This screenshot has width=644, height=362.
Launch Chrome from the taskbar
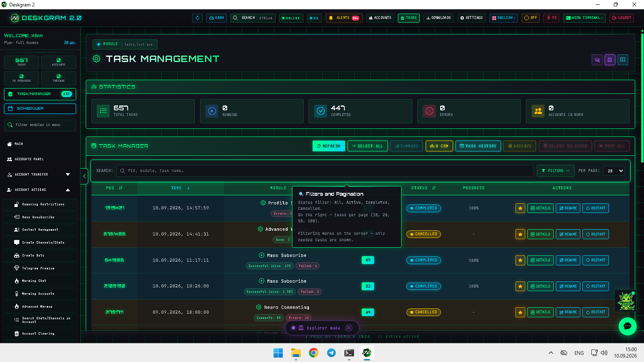pos(313,353)
